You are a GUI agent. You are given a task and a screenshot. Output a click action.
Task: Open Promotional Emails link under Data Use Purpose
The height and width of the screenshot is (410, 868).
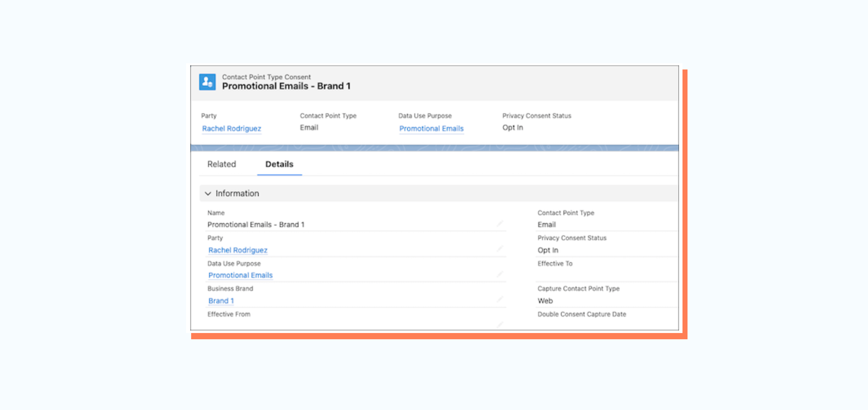pyautogui.click(x=240, y=275)
